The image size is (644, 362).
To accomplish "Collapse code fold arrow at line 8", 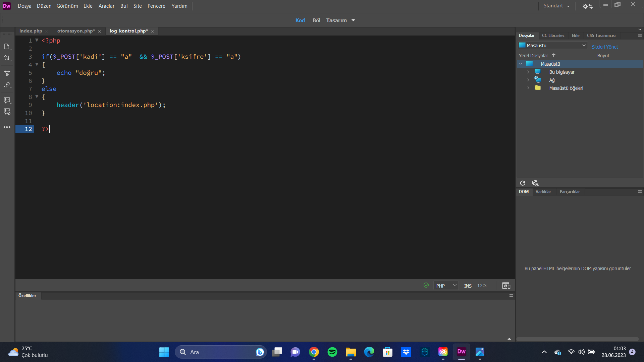I will pos(37,97).
